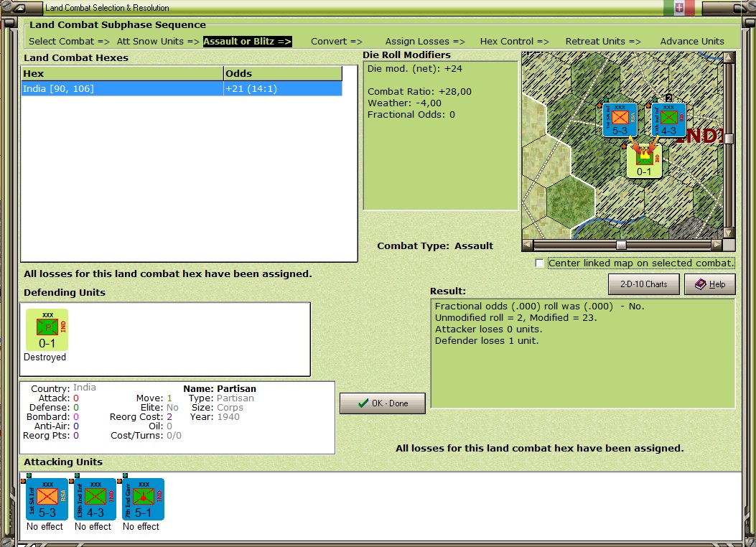
Task: Click the 4-3 Indian unit on the minimap
Action: pyautogui.click(x=668, y=119)
